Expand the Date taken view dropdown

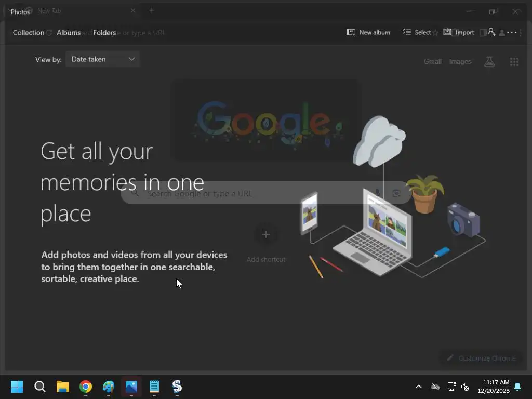pyautogui.click(x=103, y=59)
